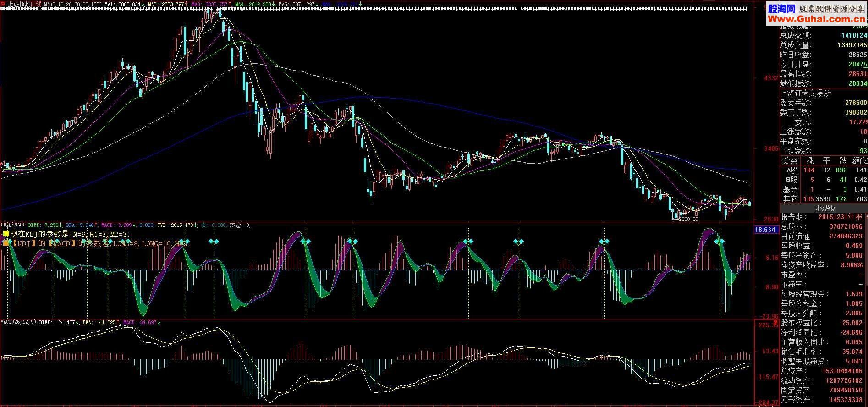Image resolution: width=868 pixels, height=407 pixels.
Task: Click the MACD(26,12,9) indicator name
Action: [19, 322]
